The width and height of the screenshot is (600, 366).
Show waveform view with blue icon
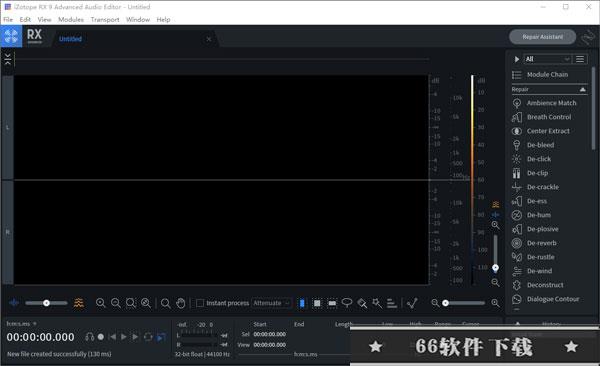[14, 303]
